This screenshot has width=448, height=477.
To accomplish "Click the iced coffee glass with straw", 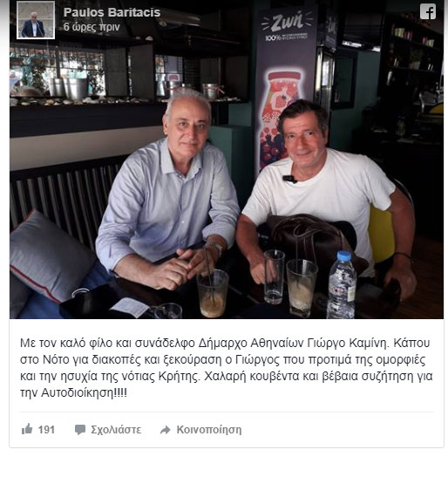I will point(213,290).
